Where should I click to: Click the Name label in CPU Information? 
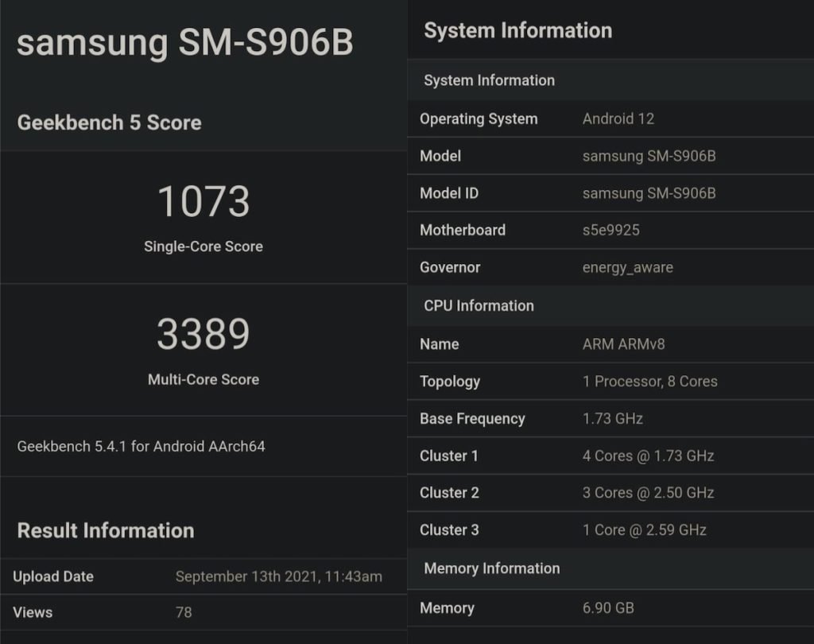point(439,344)
